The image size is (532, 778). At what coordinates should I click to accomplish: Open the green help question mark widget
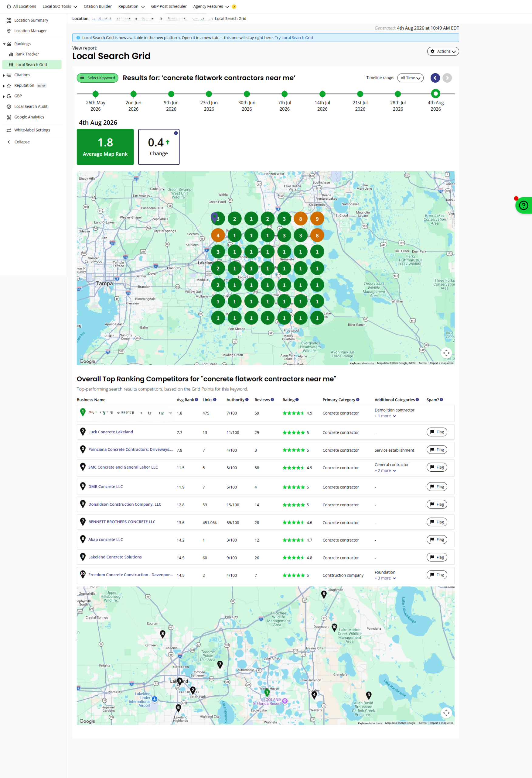[x=523, y=205]
